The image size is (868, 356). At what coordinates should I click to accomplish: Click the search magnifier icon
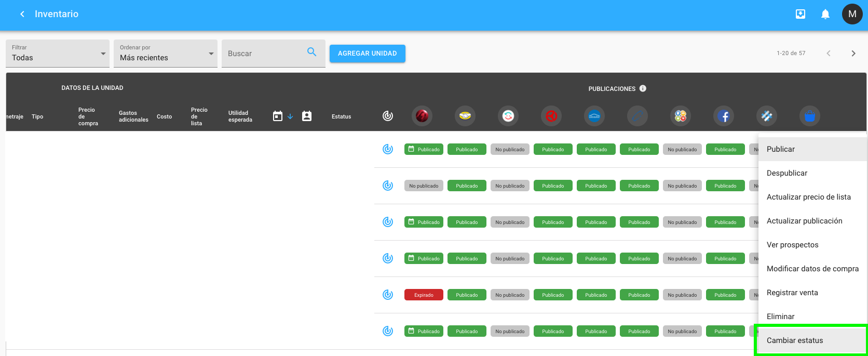pos(311,52)
